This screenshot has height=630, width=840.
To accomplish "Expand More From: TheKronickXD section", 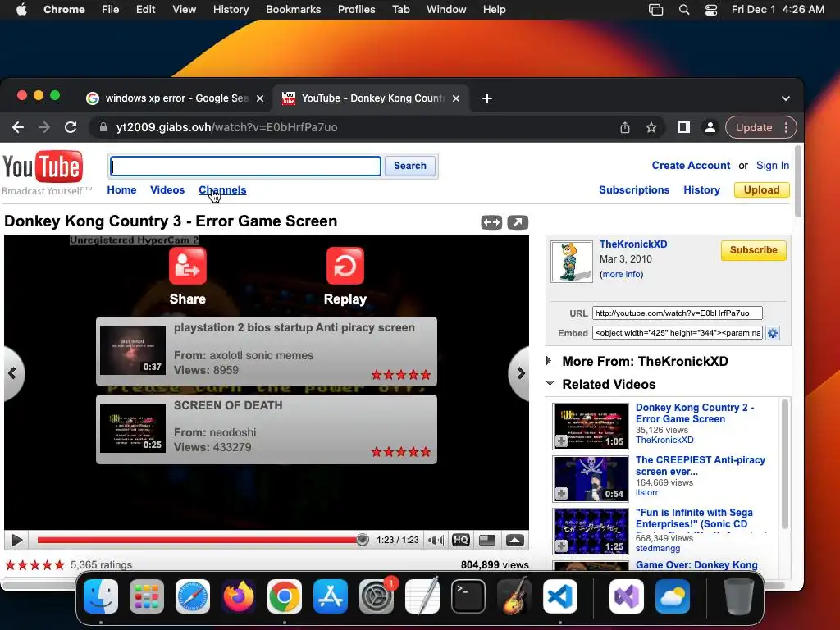I will click(x=549, y=361).
